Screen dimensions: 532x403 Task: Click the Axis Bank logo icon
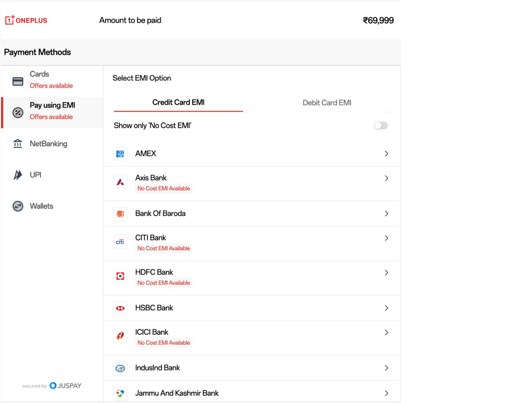click(x=120, y=182)
